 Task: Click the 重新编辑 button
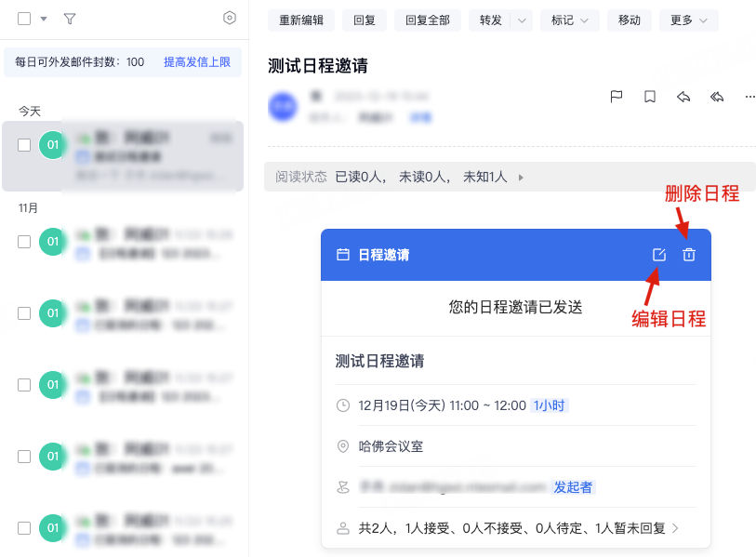coord(301,20)
